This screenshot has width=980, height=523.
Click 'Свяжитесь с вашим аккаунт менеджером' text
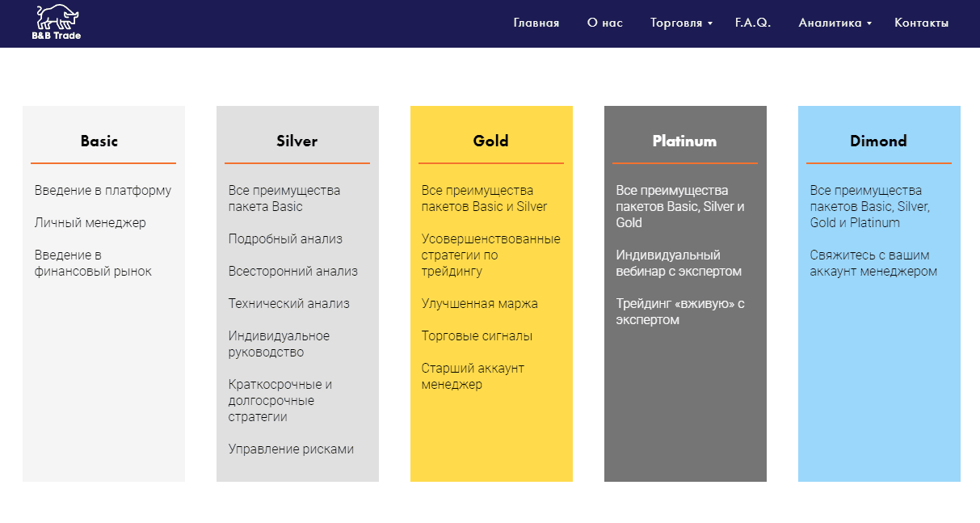(x=873, y=263)
